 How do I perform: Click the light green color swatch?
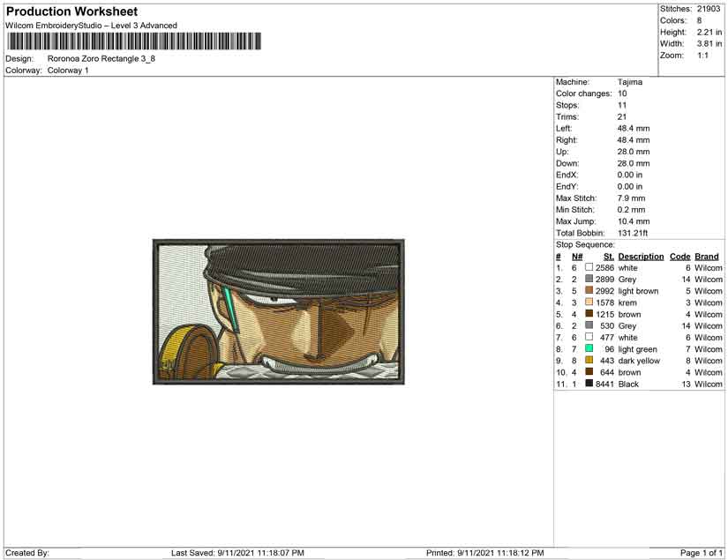[x=589, y=348]
